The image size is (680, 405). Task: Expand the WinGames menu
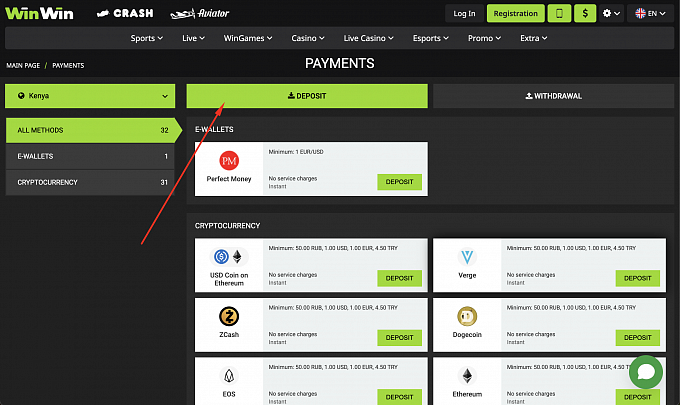pyautogui.click(x=248, y=38)
